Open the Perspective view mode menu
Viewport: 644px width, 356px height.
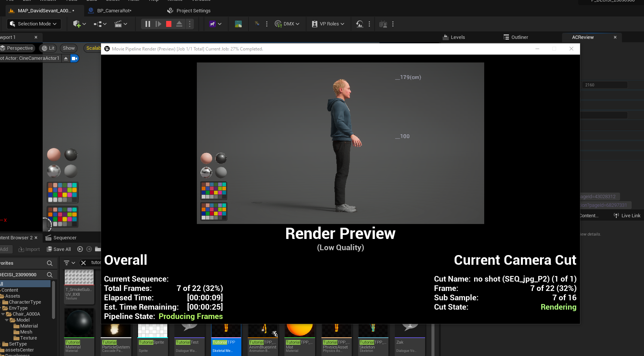17,48
